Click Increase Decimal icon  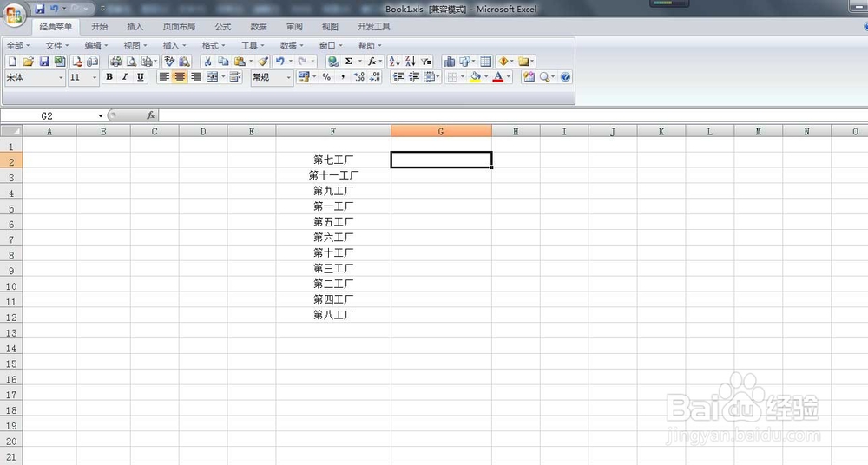(x=358, y=77)
